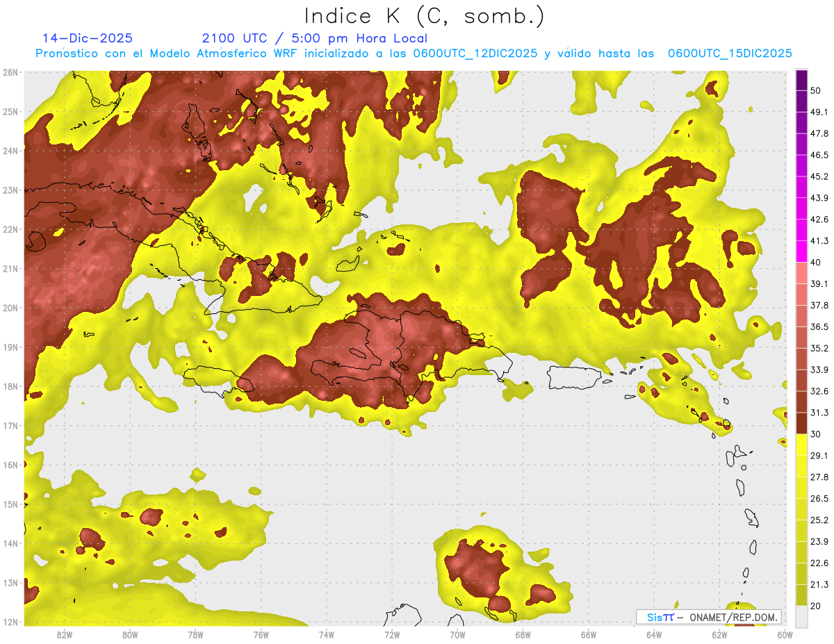This screenshot has height=644, width=834.
Task: Click the color bar label "23.9"
Action: [x=819, y=541]
